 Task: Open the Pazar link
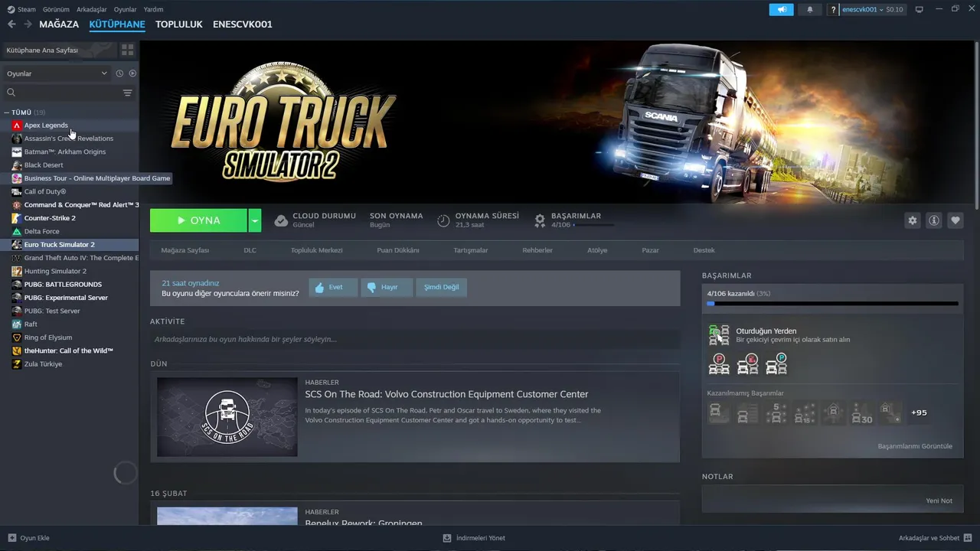(650, 250)
